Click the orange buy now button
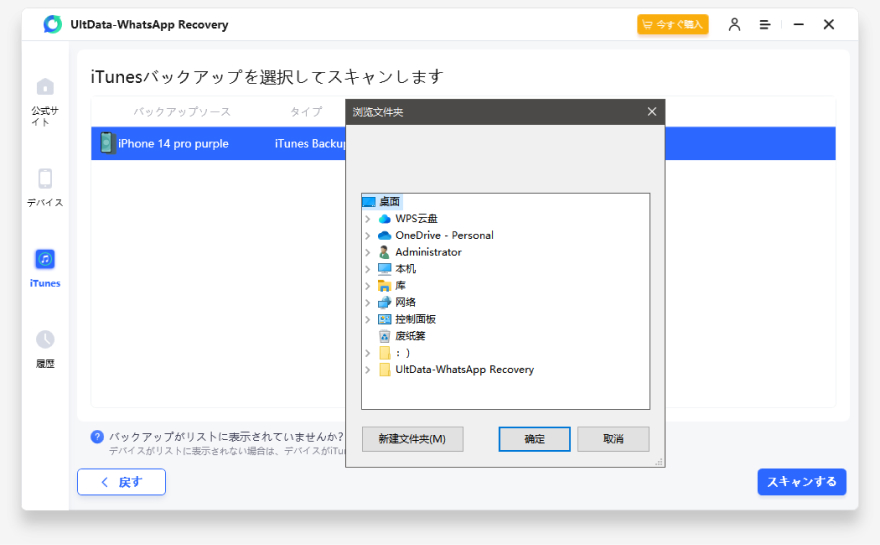 point(672,24)
